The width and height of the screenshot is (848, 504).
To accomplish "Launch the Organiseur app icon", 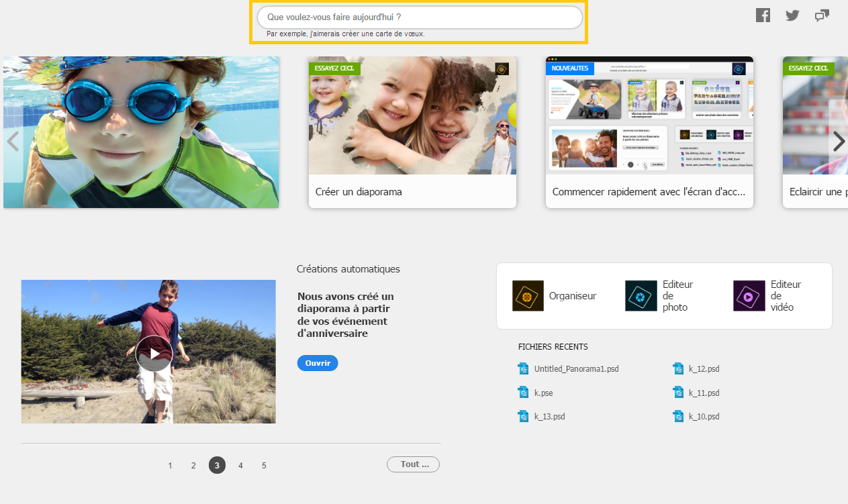I will pos(528,296).
